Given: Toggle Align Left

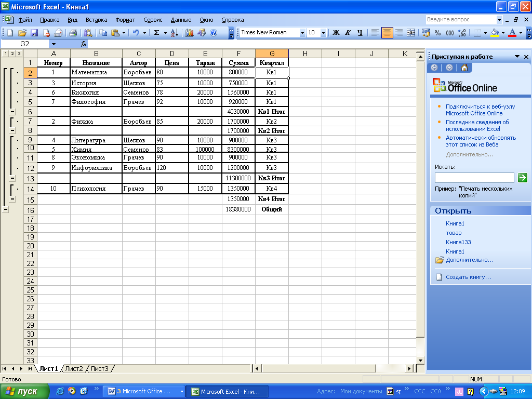Looking at the screenshot, I should click(x=375, y=33).
